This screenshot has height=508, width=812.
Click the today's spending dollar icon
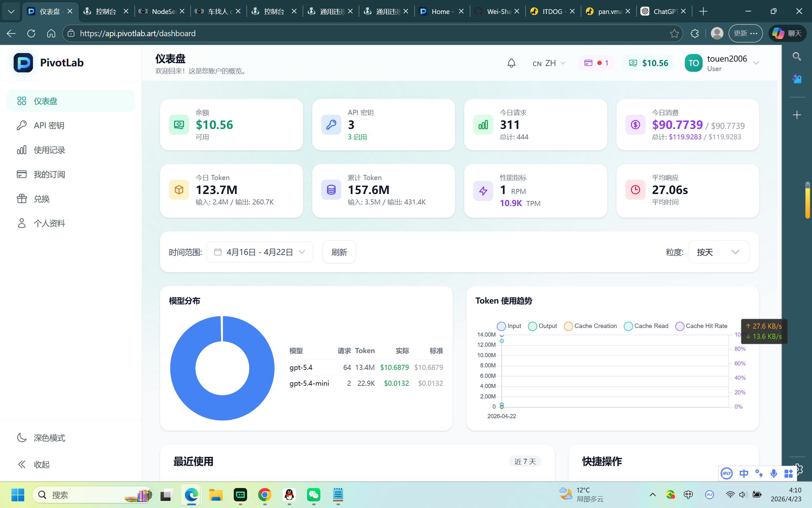[635, 125]
